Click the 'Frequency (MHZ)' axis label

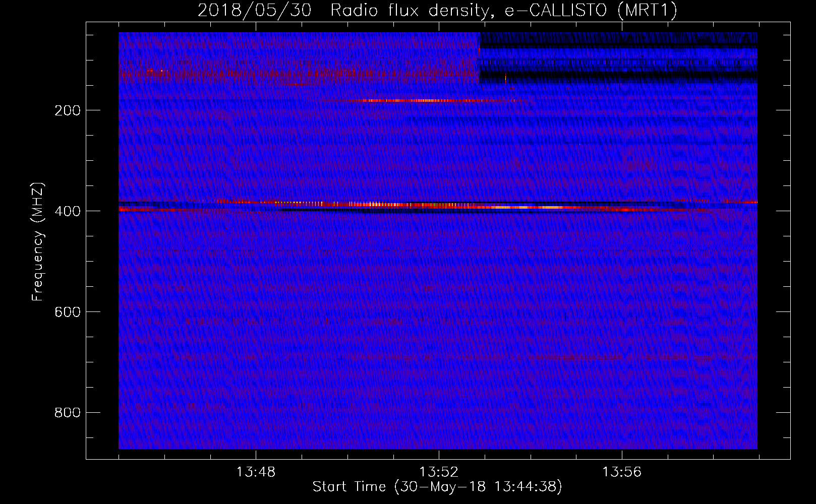(38, 241)
